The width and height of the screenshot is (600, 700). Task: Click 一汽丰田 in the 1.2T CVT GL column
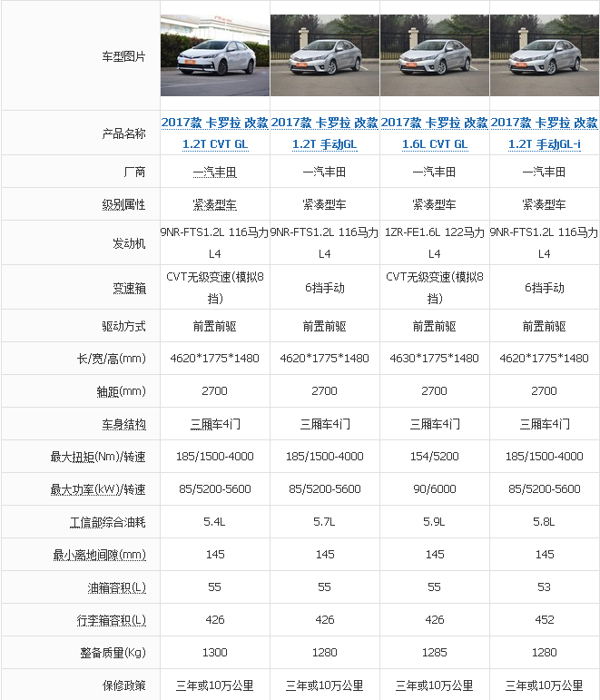[x=215, y=172]
